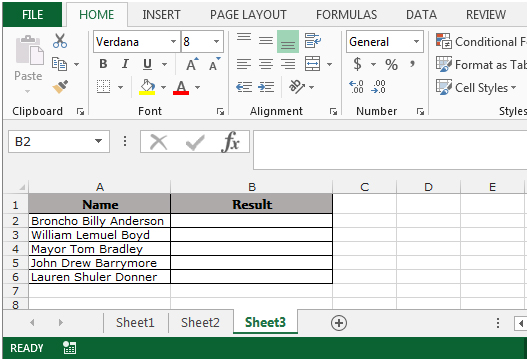The image size is (529, 361).
Task: Expand the Fill Color arrow
Action: tap(164, 87)
